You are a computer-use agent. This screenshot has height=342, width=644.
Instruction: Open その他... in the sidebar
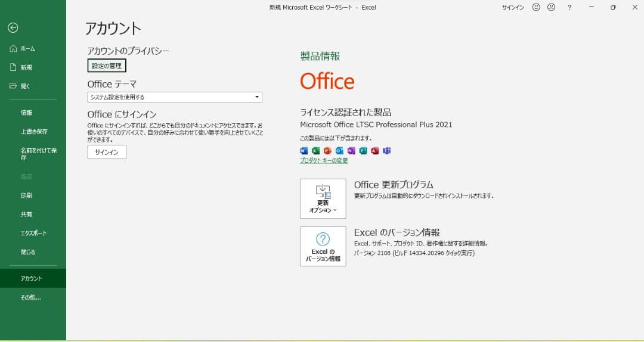click(33, 298)
